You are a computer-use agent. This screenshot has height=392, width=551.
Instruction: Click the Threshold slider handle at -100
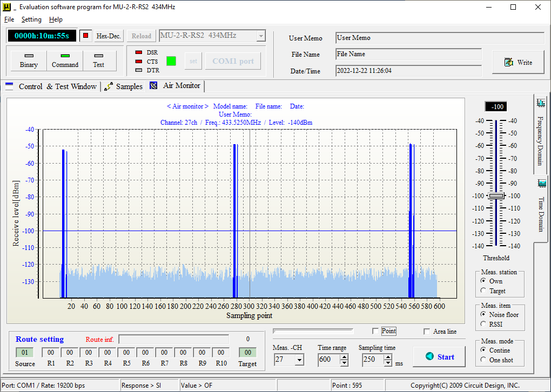click(x=496, y=196)
